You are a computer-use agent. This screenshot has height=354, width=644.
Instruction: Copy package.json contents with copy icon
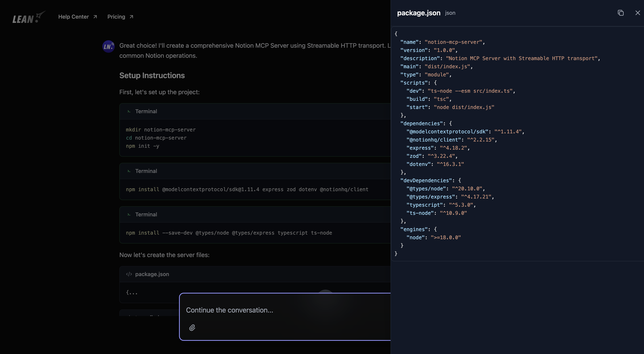click(x=621, y=13)
